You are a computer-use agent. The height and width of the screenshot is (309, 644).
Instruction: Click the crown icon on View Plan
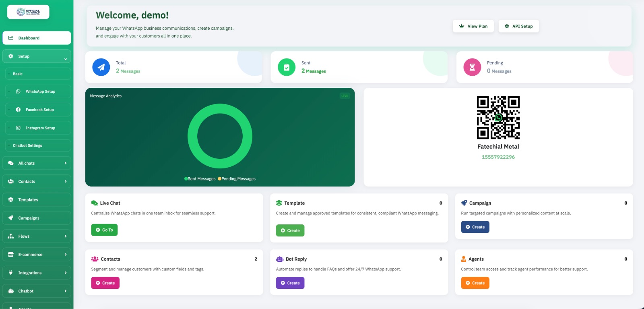(462, 26)
